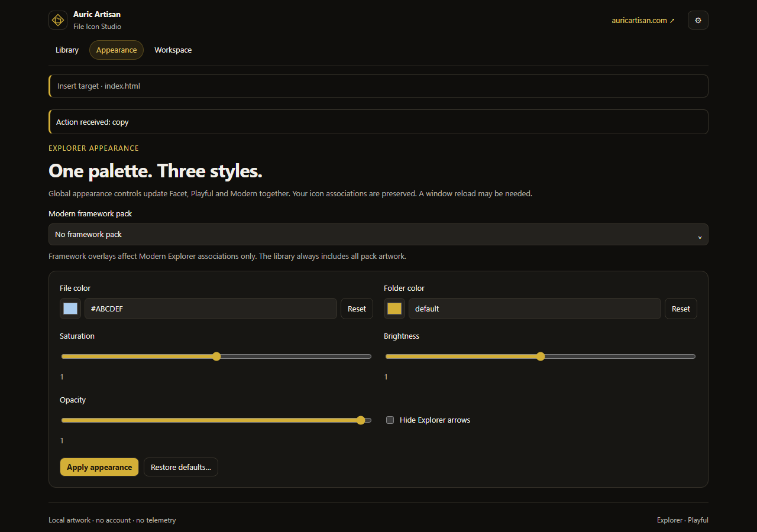This screenshot has width=757, height=532.
Task: Click the Brightness slider handle
Action: click(541, 356)
